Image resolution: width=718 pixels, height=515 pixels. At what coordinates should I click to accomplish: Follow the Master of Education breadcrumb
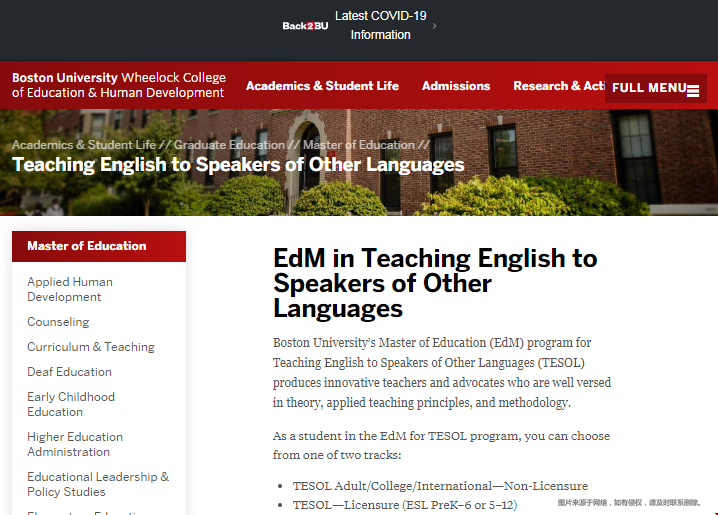tap(359, 145)
